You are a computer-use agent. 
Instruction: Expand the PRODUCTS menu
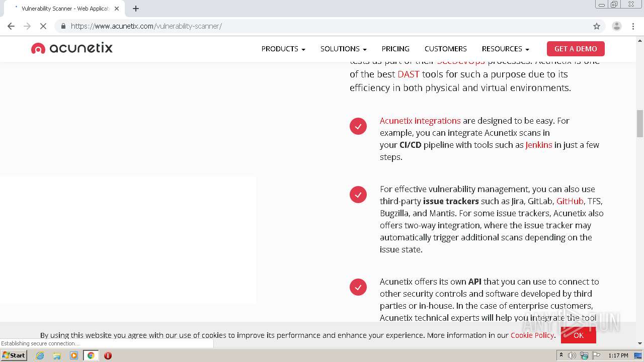[283, 49]
